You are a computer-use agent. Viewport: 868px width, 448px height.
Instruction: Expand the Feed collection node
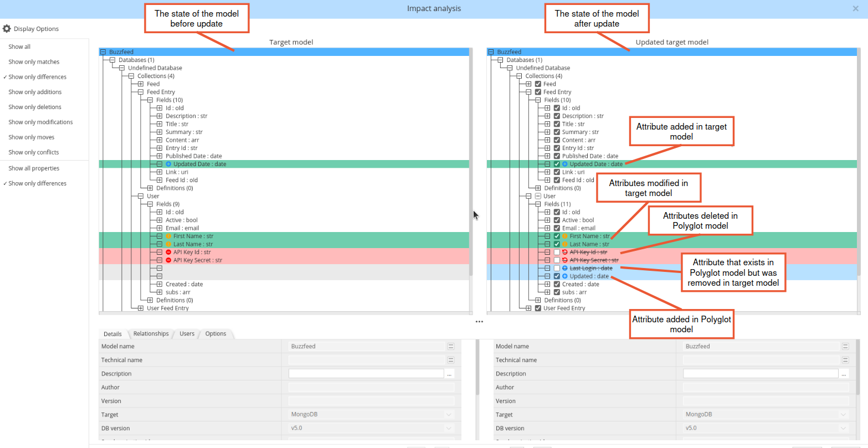[x=142, y=84]
